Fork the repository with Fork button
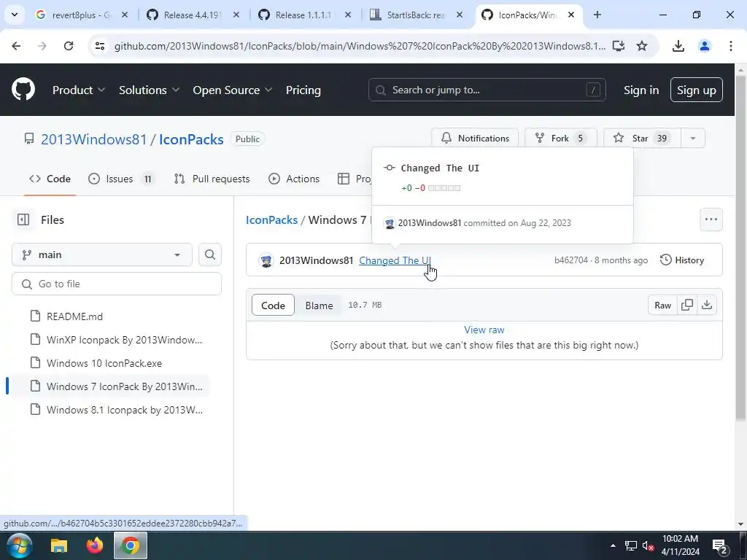This screenshot has height=560, width=747. click(x=560, y=138)
